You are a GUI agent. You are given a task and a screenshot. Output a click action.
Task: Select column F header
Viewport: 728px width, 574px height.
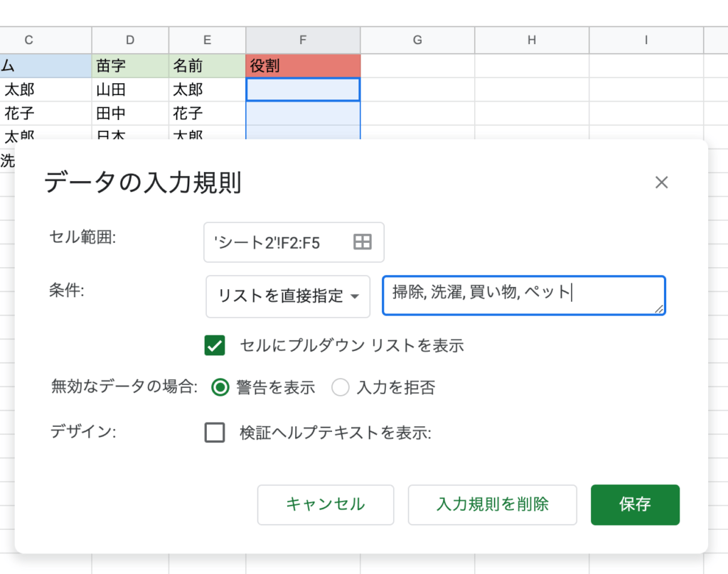tap(303, 40)
